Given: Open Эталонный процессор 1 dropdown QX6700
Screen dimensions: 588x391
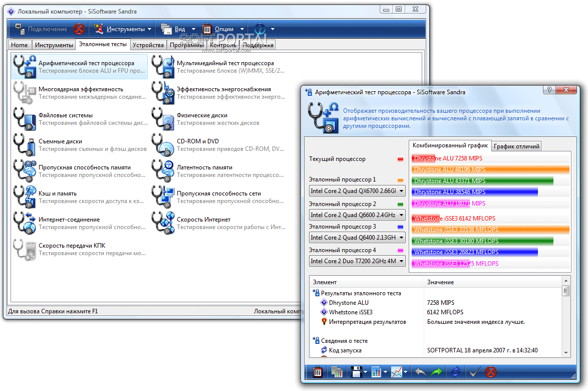Looking at the screenshot, I should click(357, 191).
